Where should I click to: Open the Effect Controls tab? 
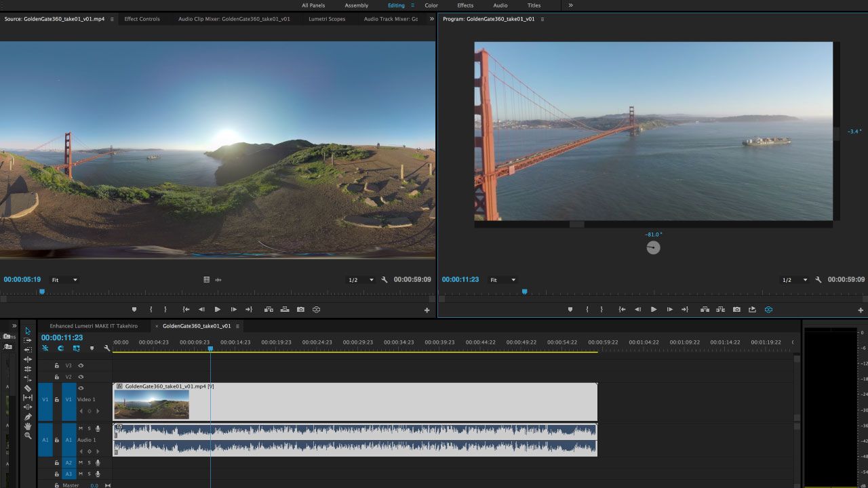142,19
